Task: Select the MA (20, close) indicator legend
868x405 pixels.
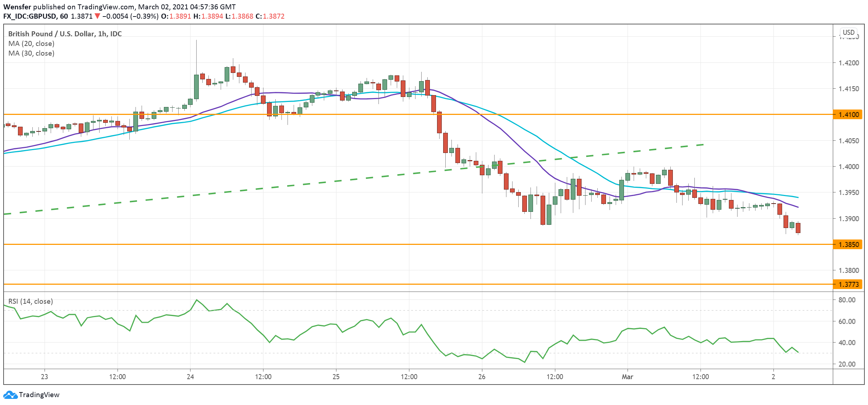Action: pyautogui.click(x=31, y=43)
